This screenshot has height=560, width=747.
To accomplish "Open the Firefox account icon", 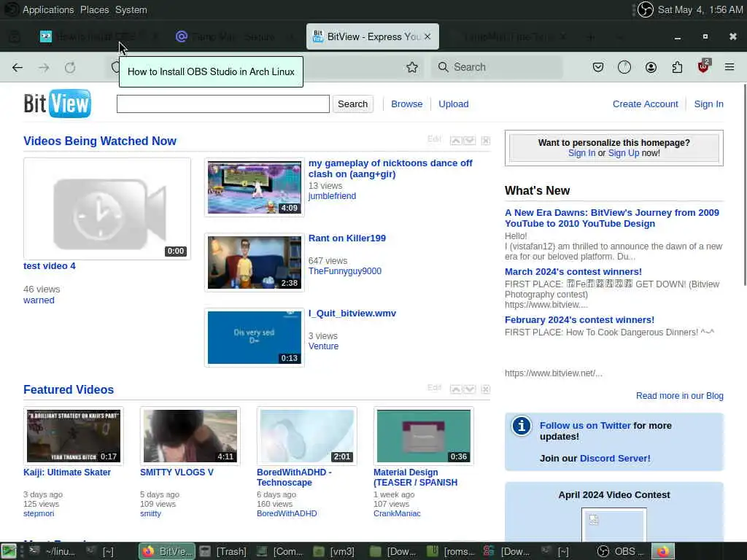I will point(651,67).
